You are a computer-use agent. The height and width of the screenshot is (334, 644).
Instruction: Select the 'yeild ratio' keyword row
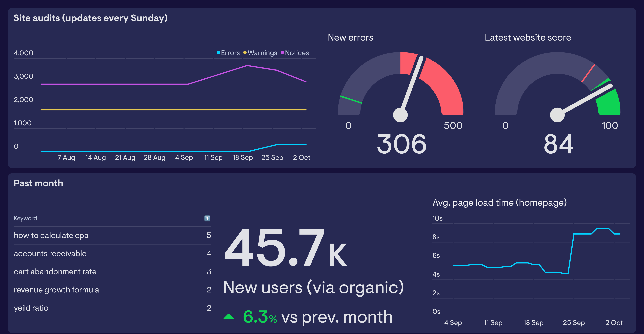coord(112,308)
